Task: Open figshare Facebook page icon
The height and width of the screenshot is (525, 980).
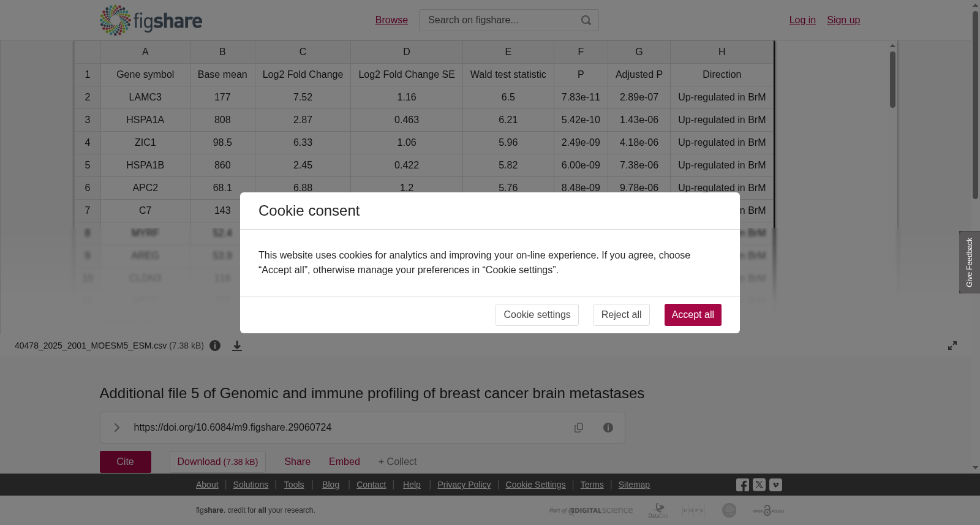Action: tap(742, 485)
